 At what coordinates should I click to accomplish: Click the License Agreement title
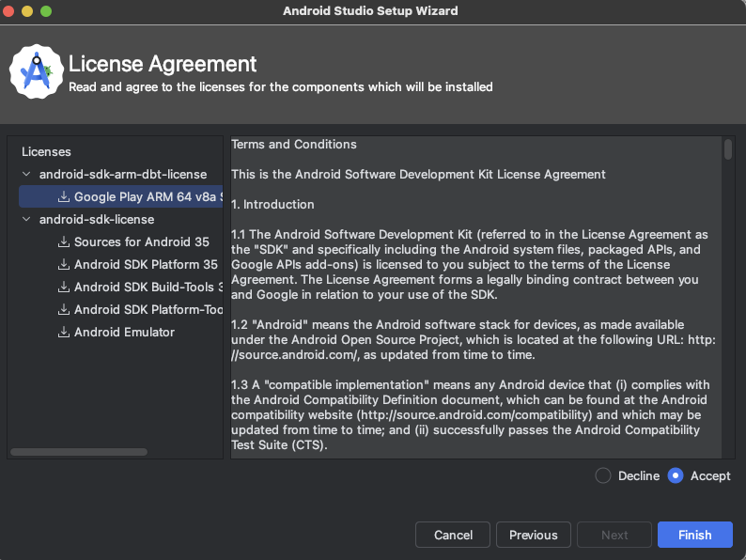pos(163,64)
